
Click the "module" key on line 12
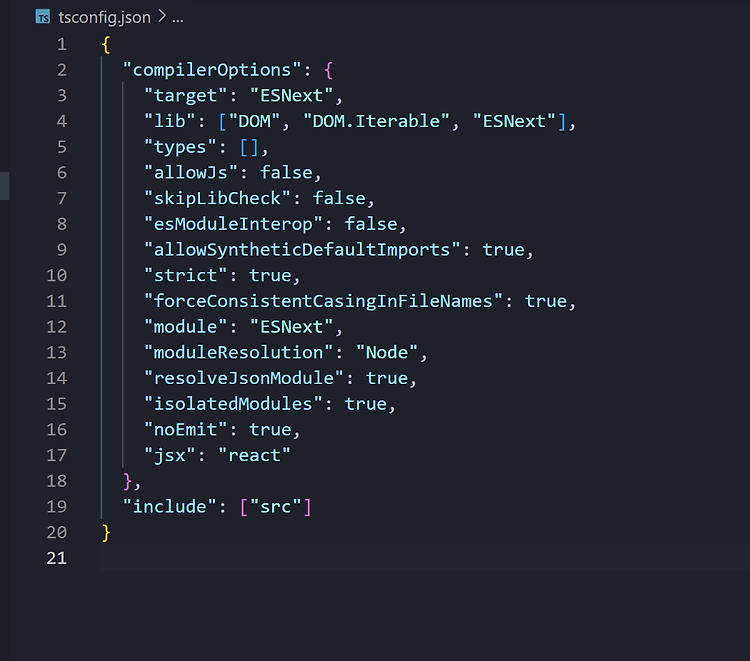click(x=185, y=327)
